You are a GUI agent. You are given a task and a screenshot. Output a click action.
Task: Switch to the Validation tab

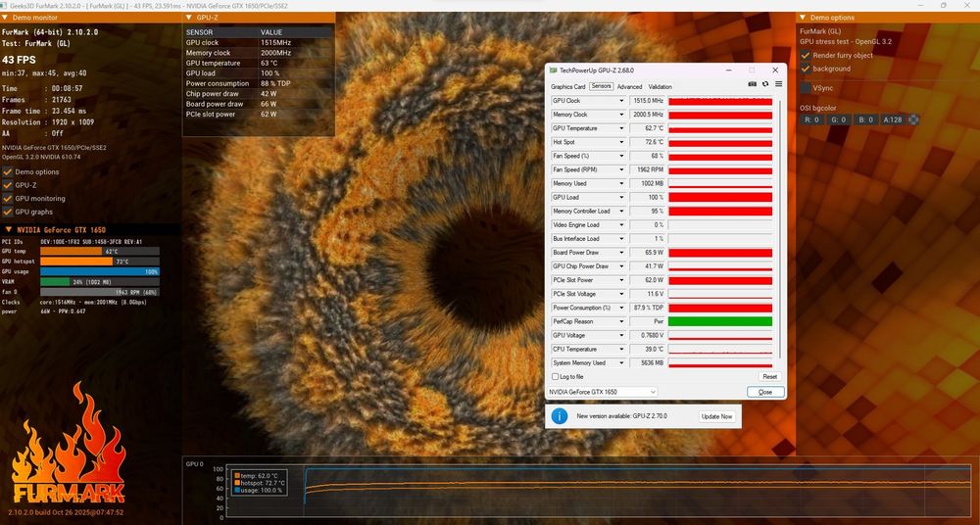click(660, 87)
